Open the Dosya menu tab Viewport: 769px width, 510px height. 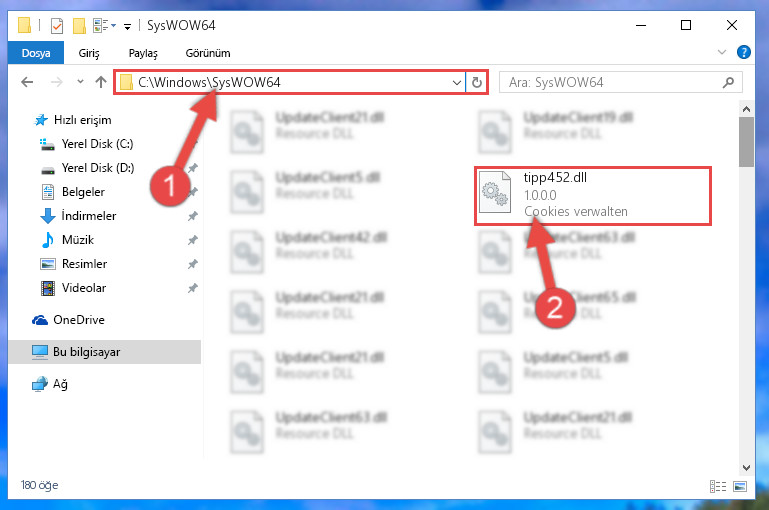[x=36, y=53]
